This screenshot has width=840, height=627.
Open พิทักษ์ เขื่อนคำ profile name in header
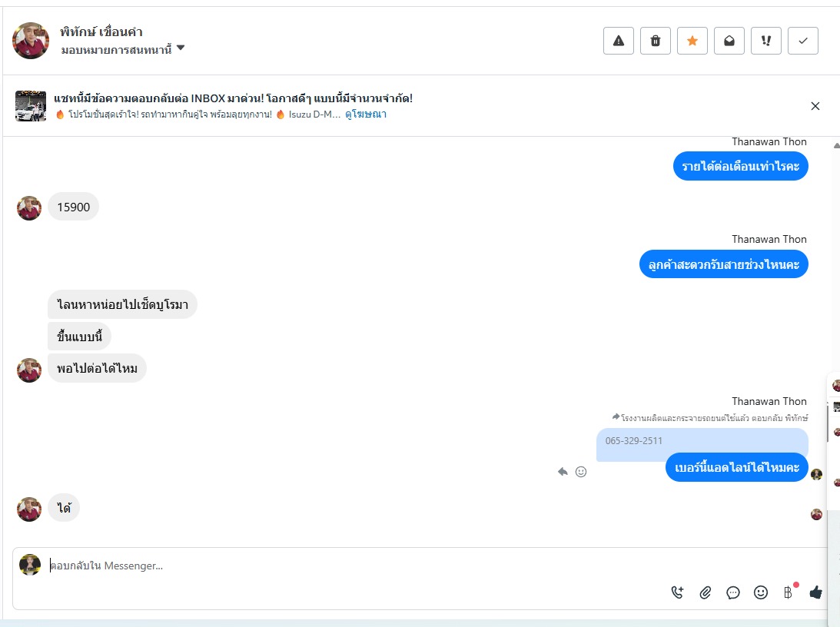[x=101, y=32]
